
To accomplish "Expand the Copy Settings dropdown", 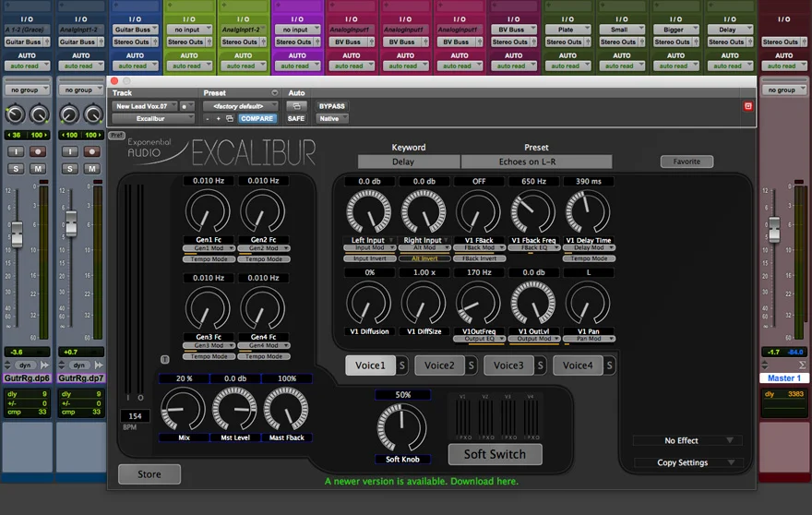I will click(687, 462).
